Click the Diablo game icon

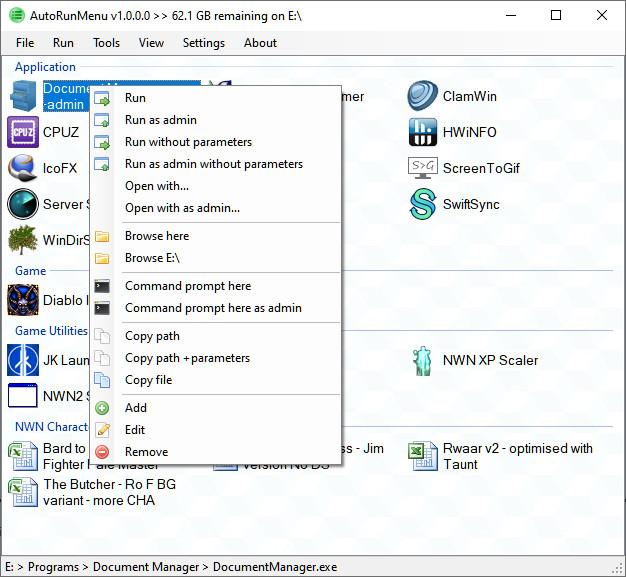23,300
